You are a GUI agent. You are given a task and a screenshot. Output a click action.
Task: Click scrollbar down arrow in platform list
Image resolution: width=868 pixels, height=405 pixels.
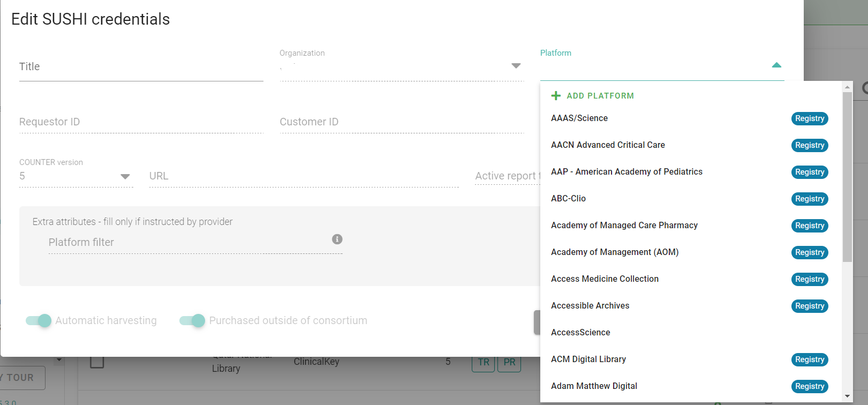click(847, 396)
